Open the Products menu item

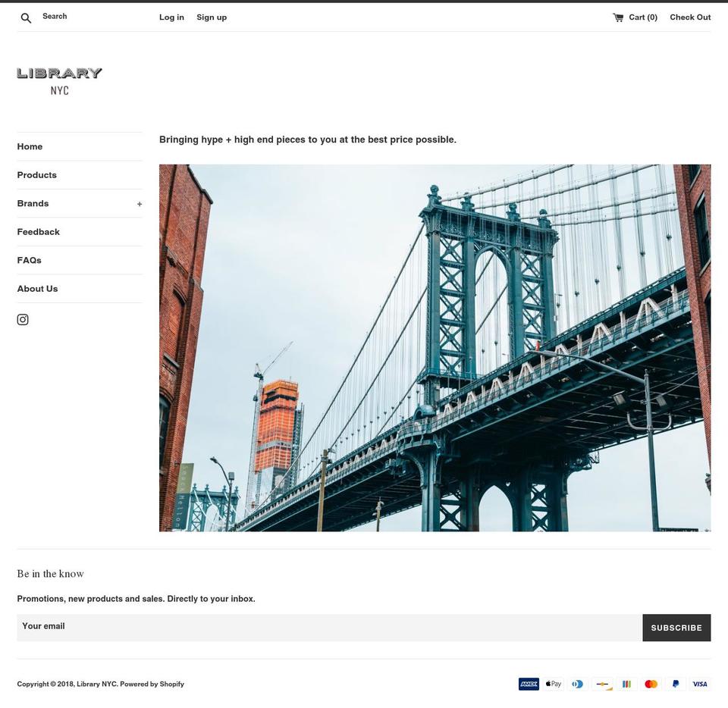[36, 175]
